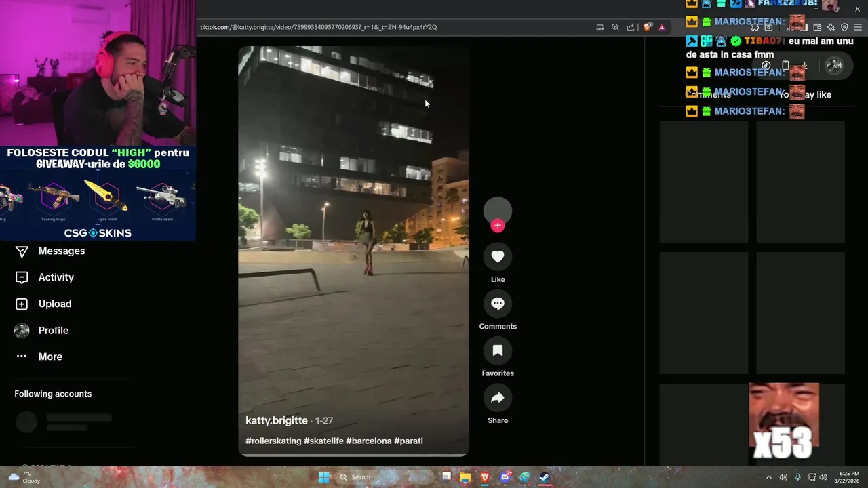Open the weather widget showing Cloudy
The width and height of the screenshot is (868, 488).
24,477
